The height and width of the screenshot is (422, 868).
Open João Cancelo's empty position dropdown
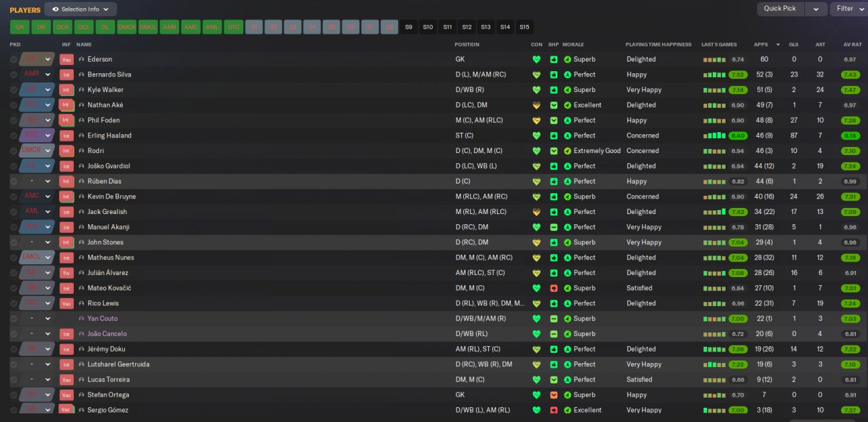[37, 334]
